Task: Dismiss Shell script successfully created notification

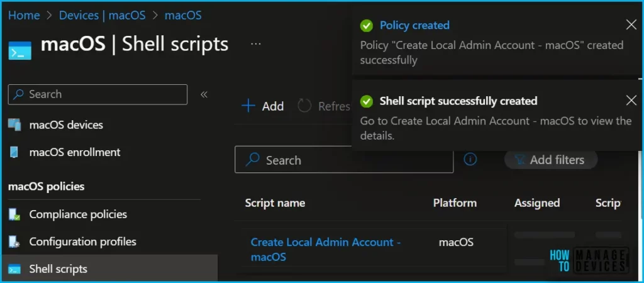Action: coord(631,100)
